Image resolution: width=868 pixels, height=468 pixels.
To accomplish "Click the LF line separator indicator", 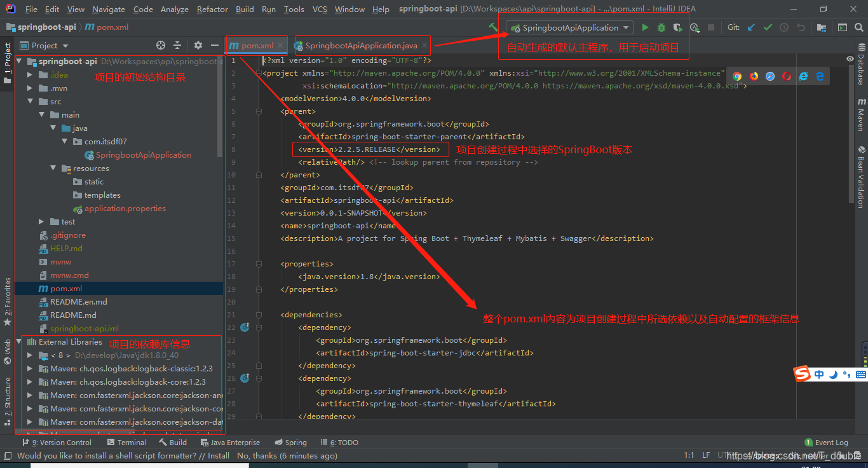I will [x=706, y=455].
